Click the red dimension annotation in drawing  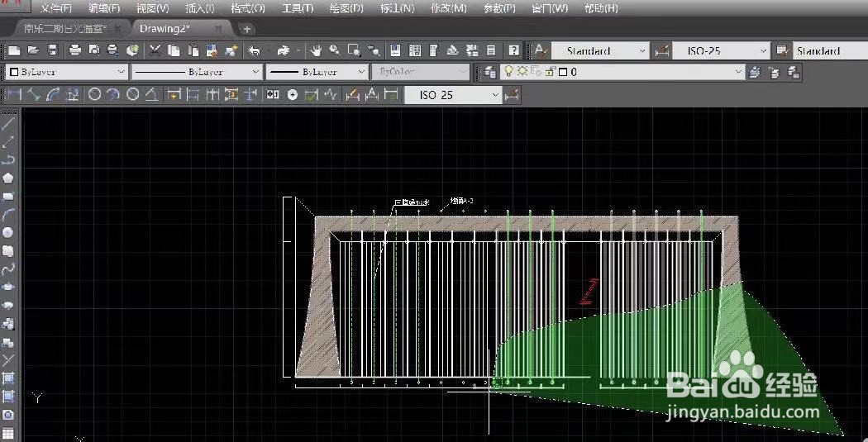coord(589,292)
